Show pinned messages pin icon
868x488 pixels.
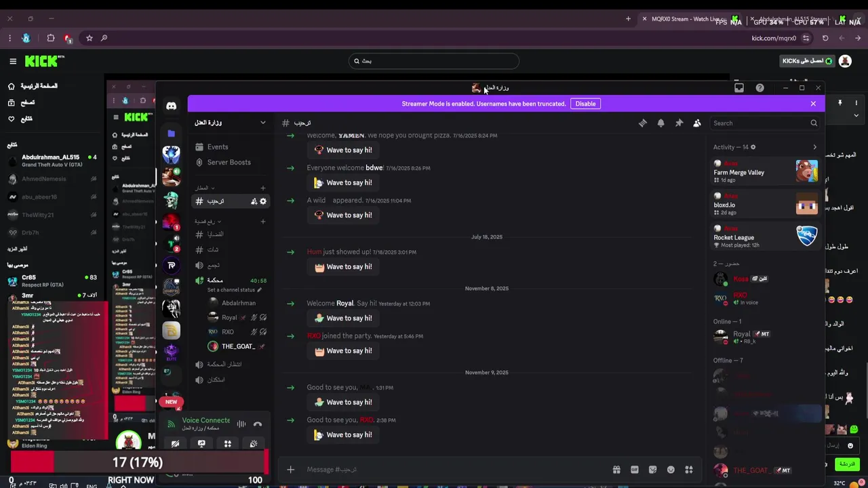[679, 123]
